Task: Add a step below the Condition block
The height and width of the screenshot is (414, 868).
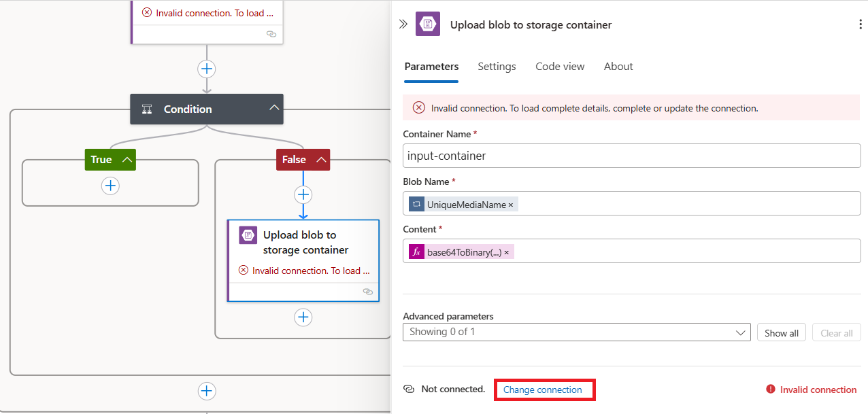Action: tap(207, 391)
